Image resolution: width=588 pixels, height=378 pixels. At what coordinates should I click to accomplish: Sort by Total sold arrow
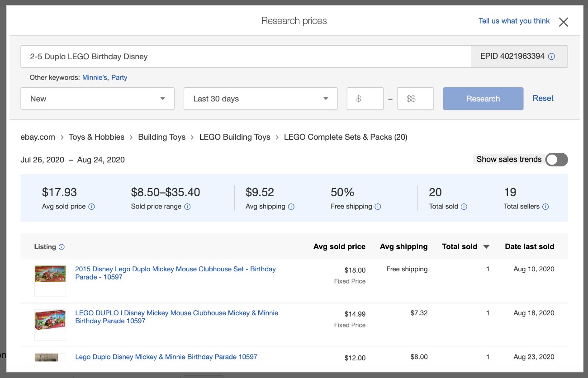[486, 247]
